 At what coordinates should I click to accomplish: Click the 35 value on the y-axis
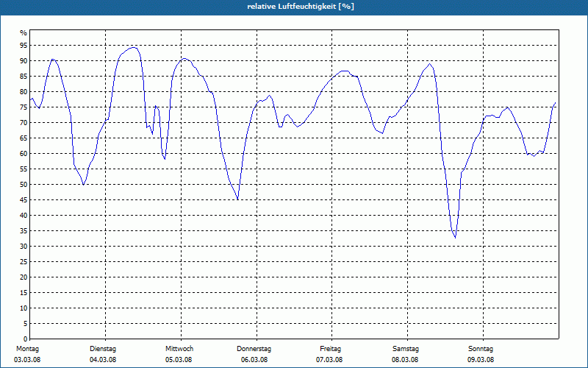[x=24, y=231]
